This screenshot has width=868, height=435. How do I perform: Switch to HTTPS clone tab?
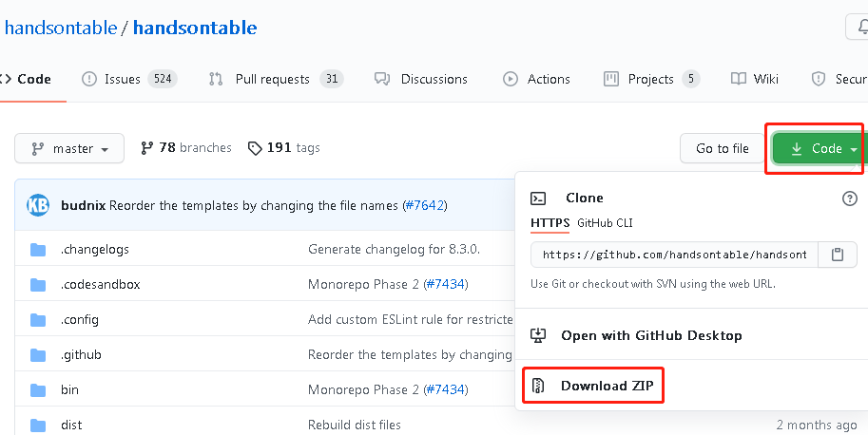550,223
